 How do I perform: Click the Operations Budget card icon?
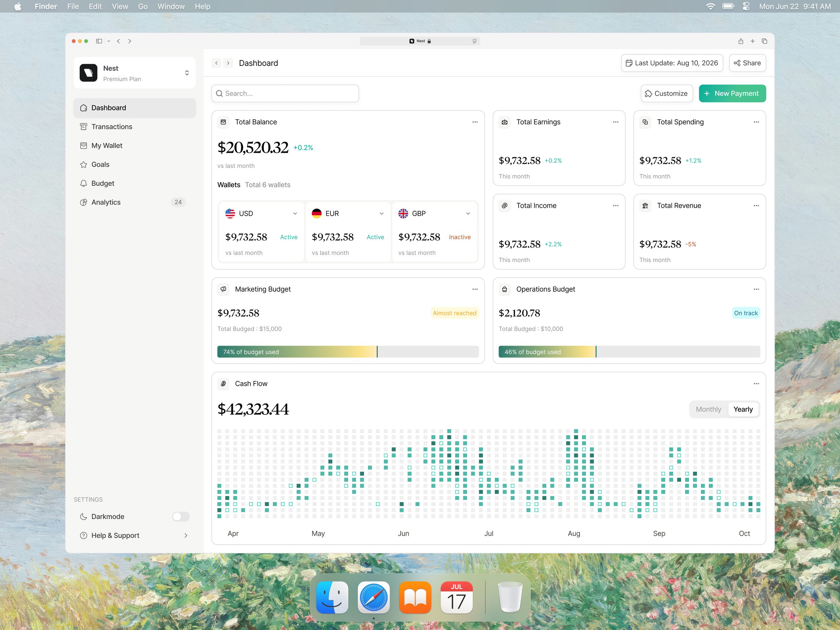[x=504, y=289]
